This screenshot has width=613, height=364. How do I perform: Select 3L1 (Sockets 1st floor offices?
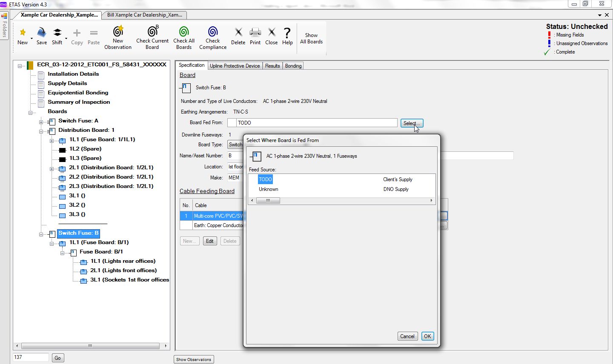click(x=129, y=280)
